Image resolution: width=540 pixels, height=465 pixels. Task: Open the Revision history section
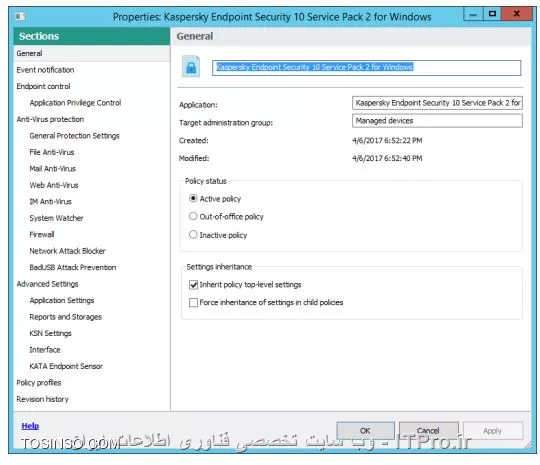click(42, 399)
